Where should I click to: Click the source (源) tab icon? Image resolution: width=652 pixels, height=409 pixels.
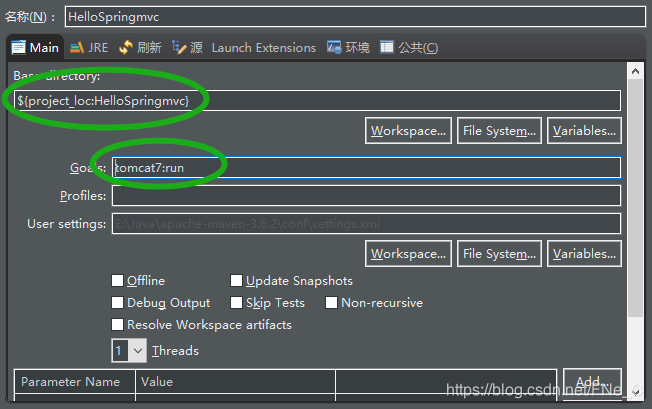pos(179,47)
